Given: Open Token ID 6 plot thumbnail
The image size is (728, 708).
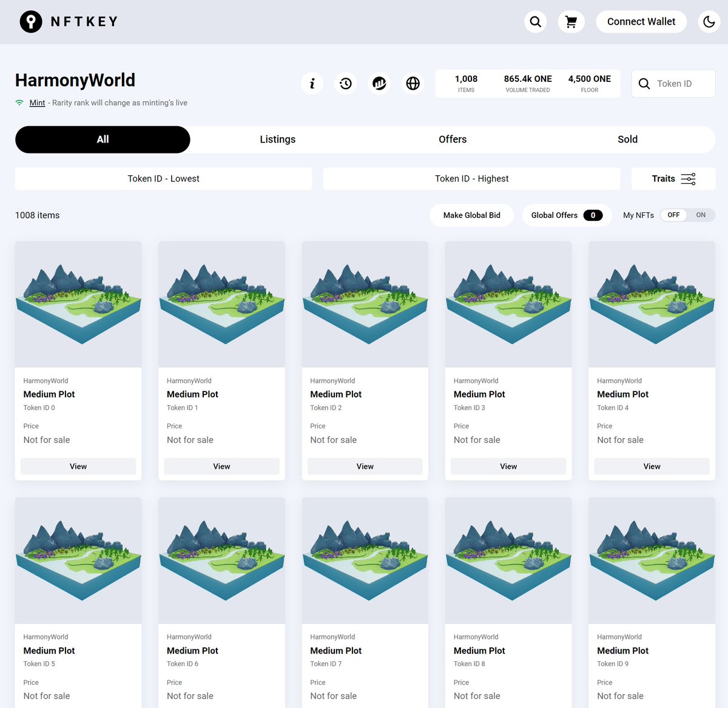Looking at the screenshot, I should click(x=221, y=561).
